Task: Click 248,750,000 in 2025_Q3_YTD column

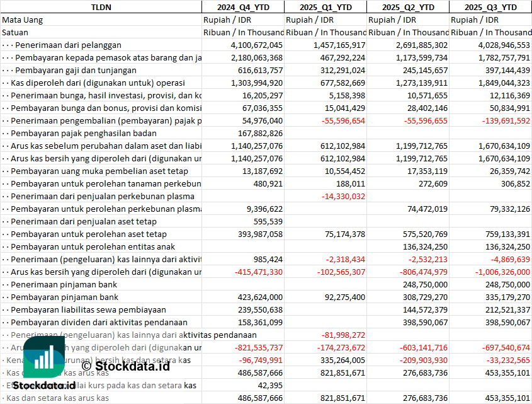Action: (507, 284)
